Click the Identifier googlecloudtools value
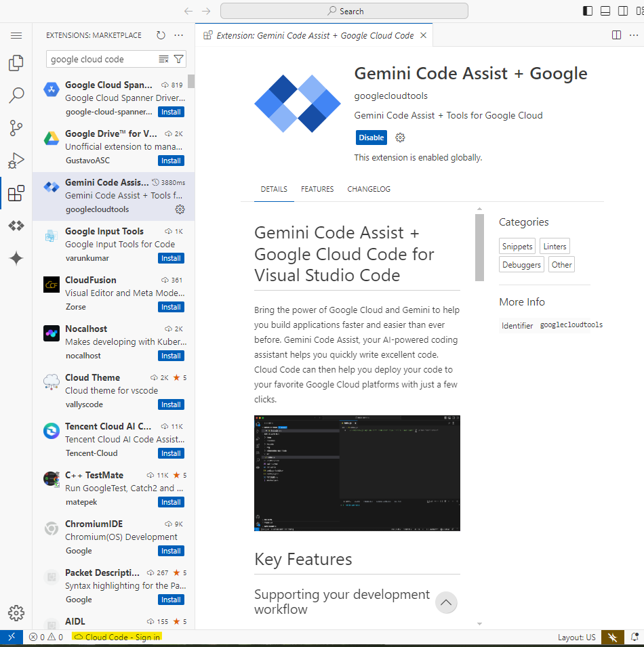644x647 pixels. click(571, 325)
